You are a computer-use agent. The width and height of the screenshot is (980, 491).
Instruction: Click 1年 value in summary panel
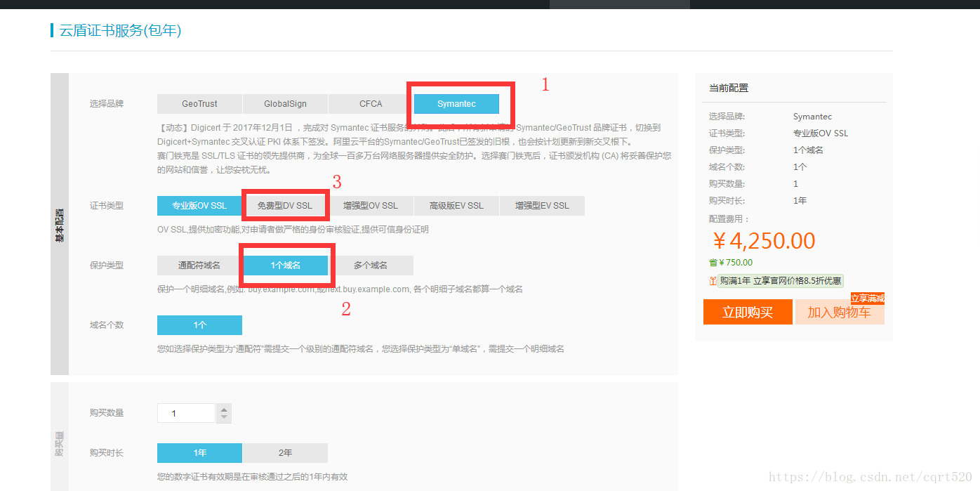800,201
